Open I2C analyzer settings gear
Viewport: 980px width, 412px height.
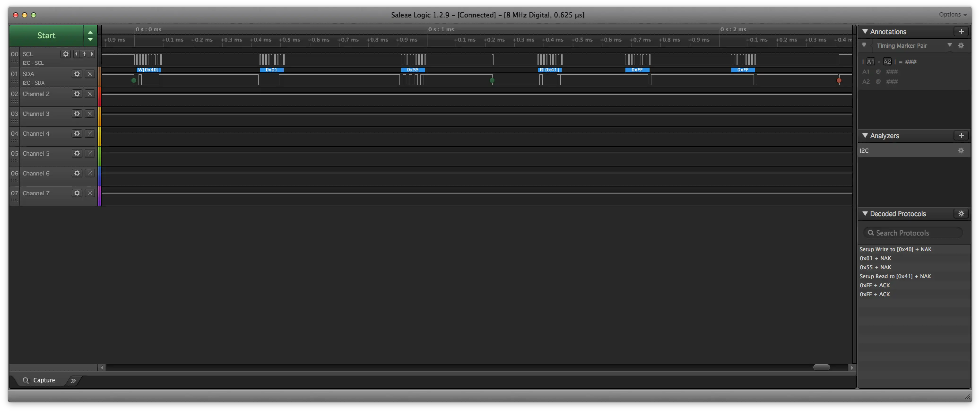coord(961,151)
